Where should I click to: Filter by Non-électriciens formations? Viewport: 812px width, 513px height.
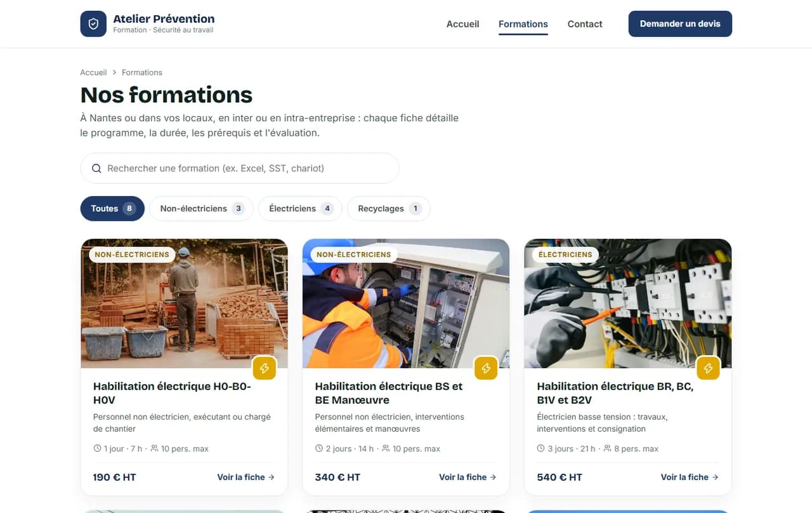tap(202, 208)
